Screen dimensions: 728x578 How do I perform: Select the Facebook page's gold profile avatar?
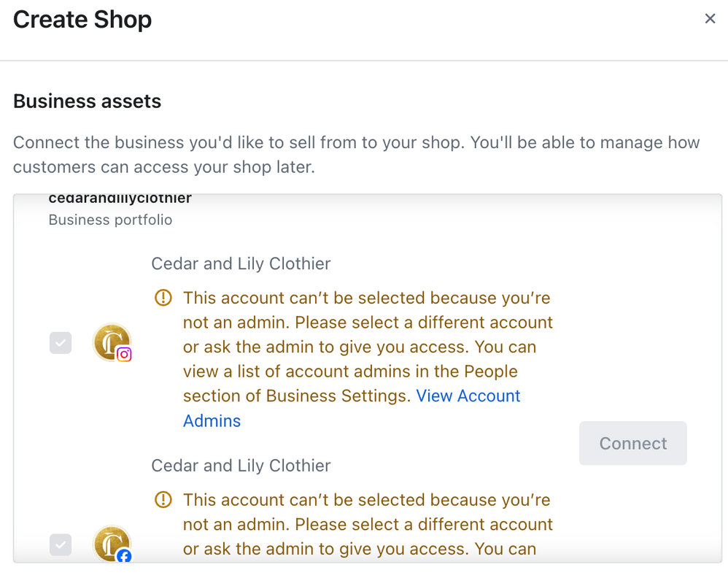(111, 543)
